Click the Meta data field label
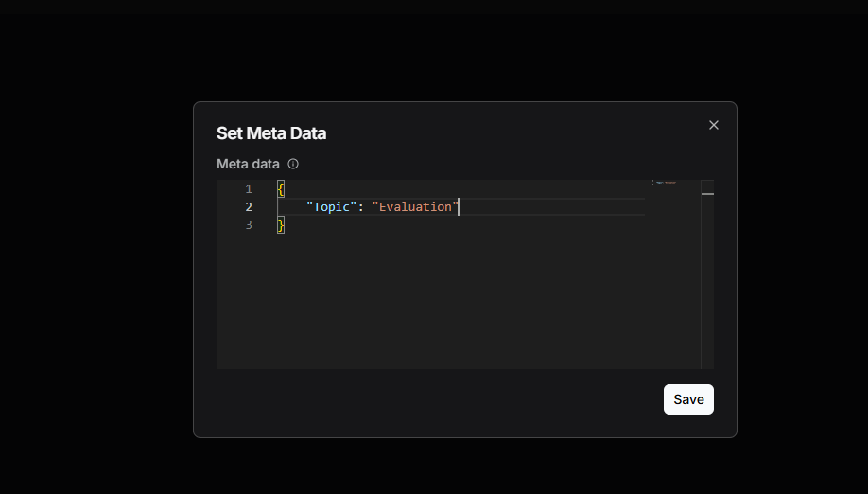 click(x=248, y=164)
